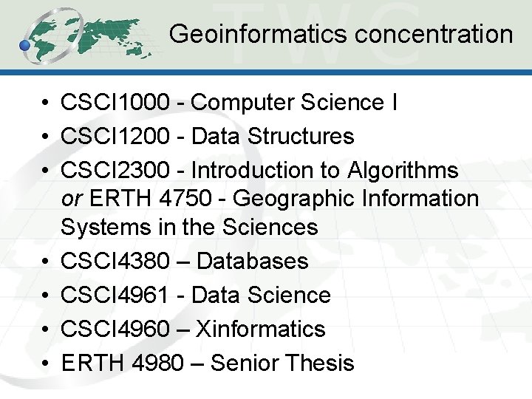Select the CSCI1200 Data Structures line
The width and height of the screenshot is (532, 399).
coord(208,137)
